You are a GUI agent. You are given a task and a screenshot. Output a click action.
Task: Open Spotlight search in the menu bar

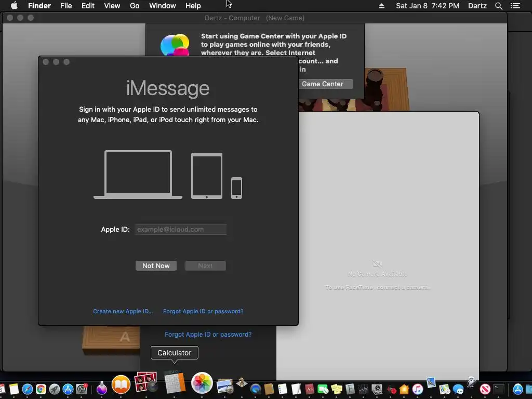498,6
